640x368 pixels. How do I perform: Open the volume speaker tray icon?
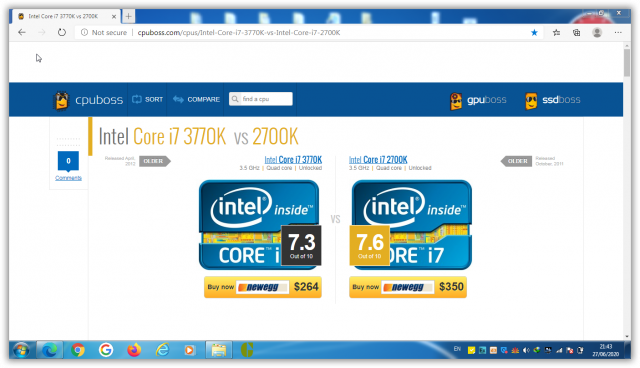526,350
